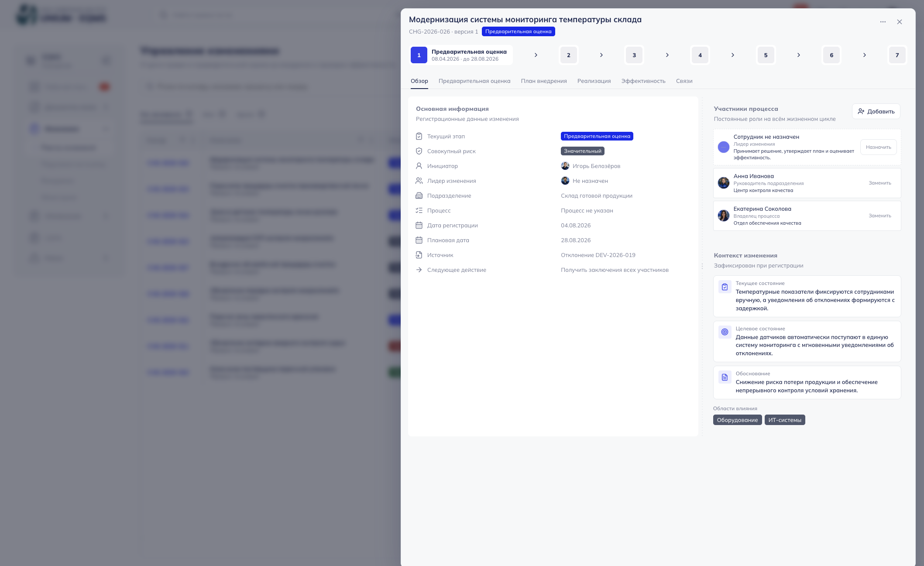Open the Связи tab

tap(684, 81)
